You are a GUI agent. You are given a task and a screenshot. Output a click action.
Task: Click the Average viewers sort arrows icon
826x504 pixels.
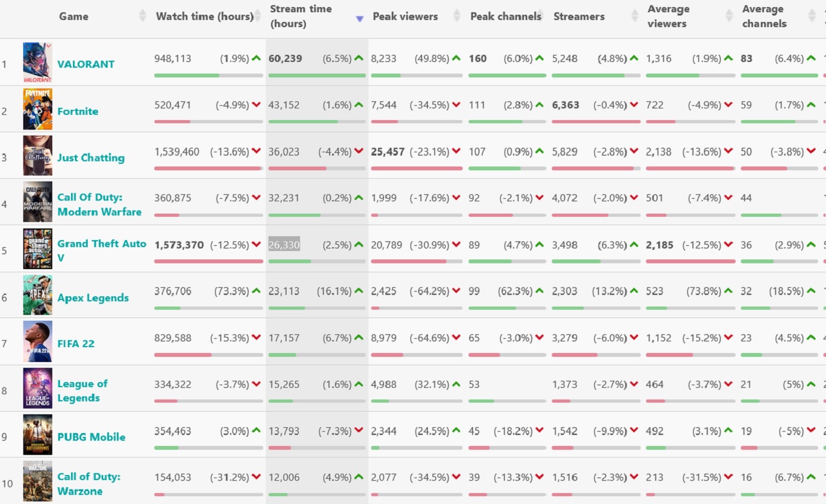729,16
